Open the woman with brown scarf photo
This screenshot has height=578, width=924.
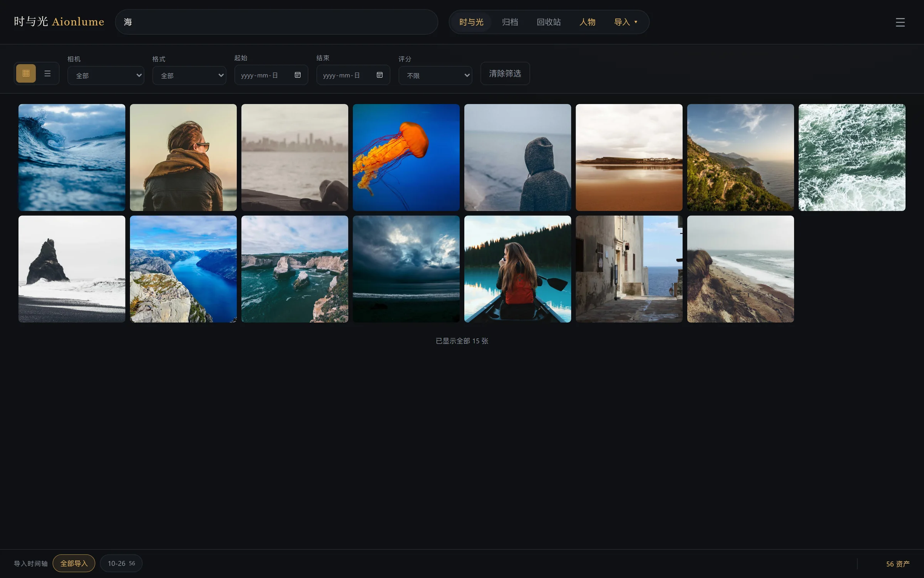183,157
